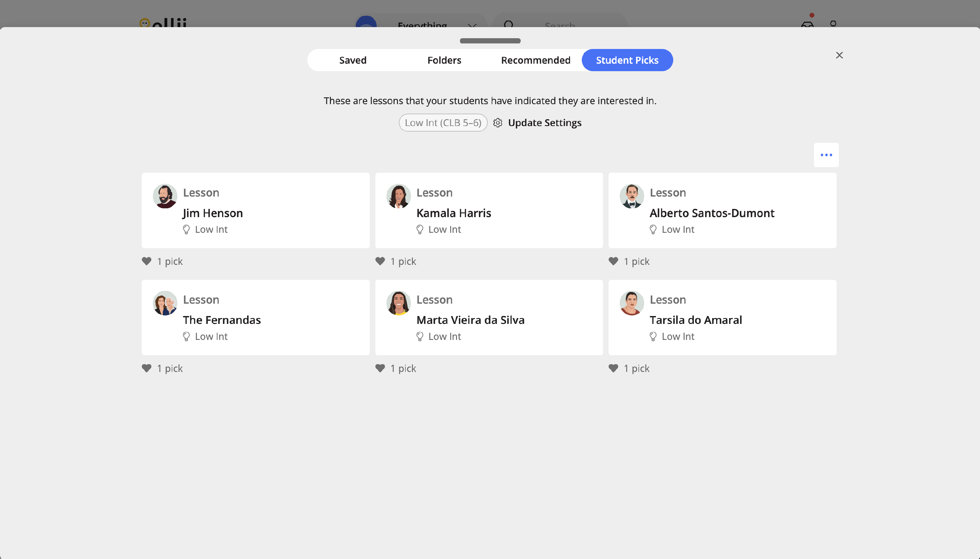Click the three-dots more options button

coord(826,155)
